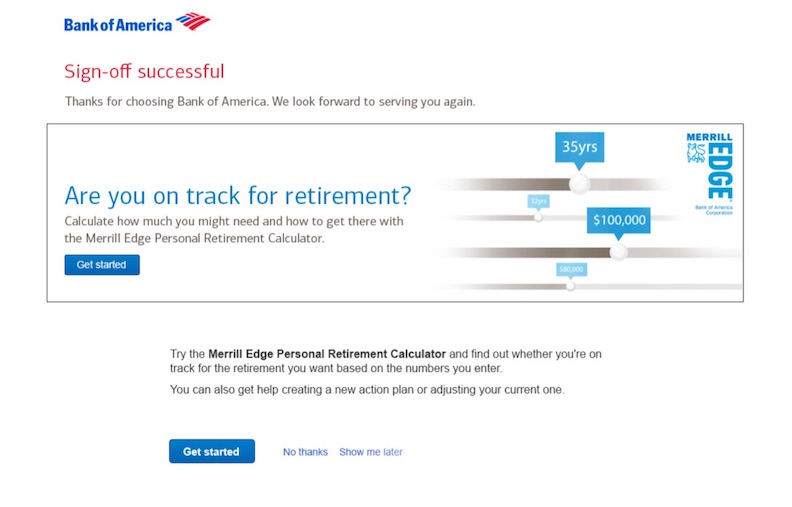This screenshot has height=507, width=792.
Task: Click Get started in the retirement banner
Action: tap(102, 265)
